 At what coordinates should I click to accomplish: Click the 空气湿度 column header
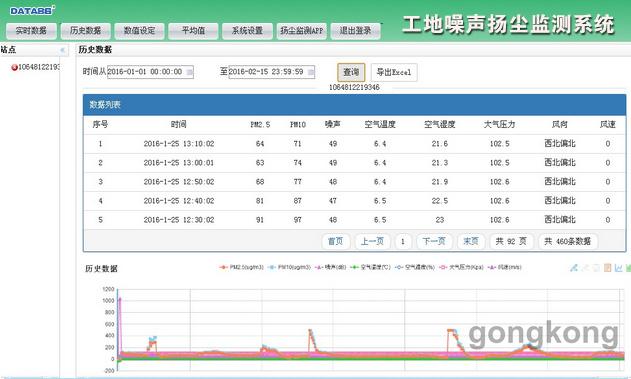[x=439, y=125]
